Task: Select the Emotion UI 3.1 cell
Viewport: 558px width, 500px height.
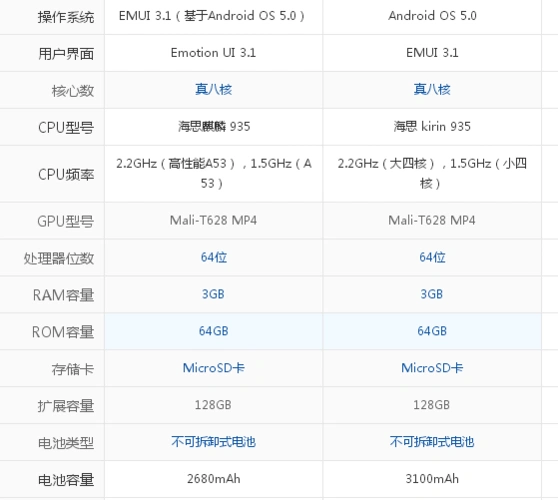Action: tap(214, 53)
